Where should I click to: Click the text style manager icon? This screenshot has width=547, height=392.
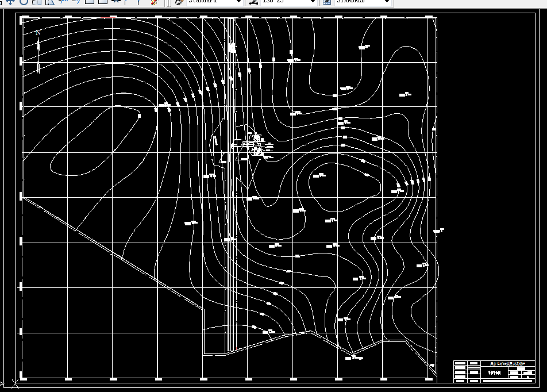coord(179,2)
